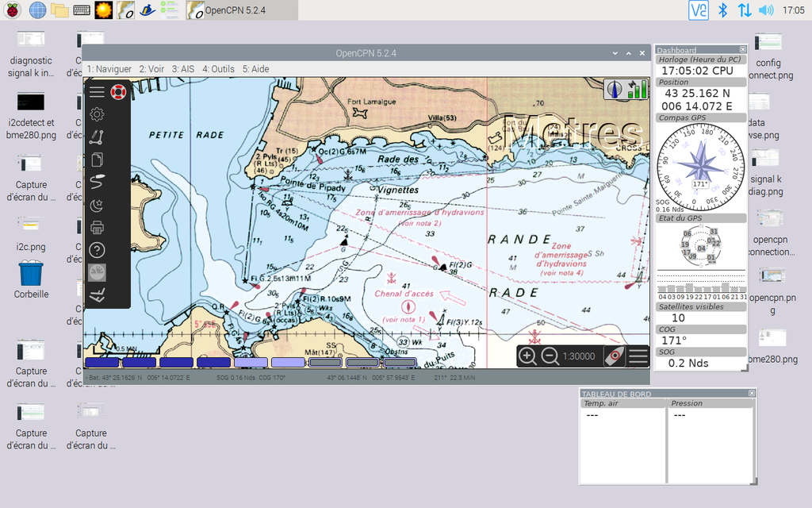Screen dimensions: 812x508
Task: Open the file manager folders icon in taskbar
Action: pyautogui.click(x=59, y=10)
